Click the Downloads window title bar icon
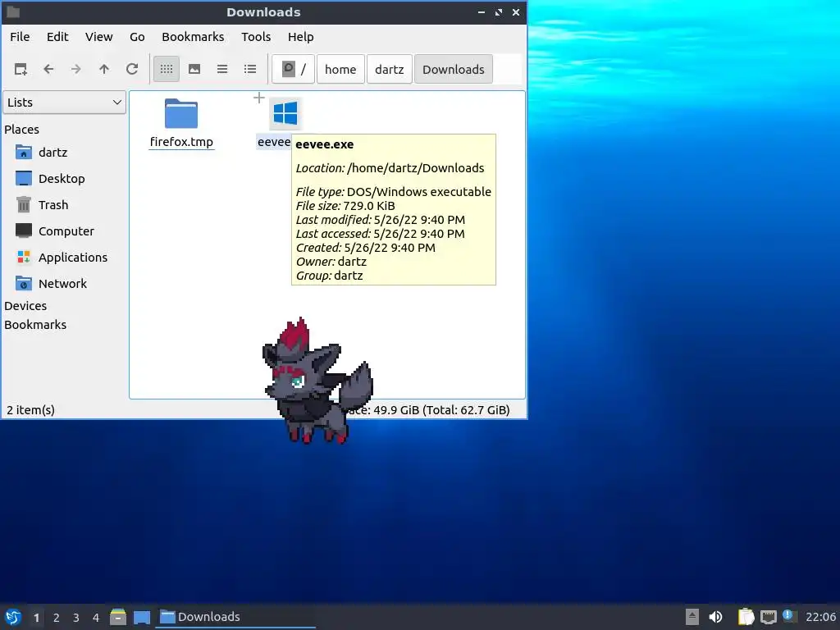Image resolution: width=840 pixels, height=630 pixels. (13, 11)
